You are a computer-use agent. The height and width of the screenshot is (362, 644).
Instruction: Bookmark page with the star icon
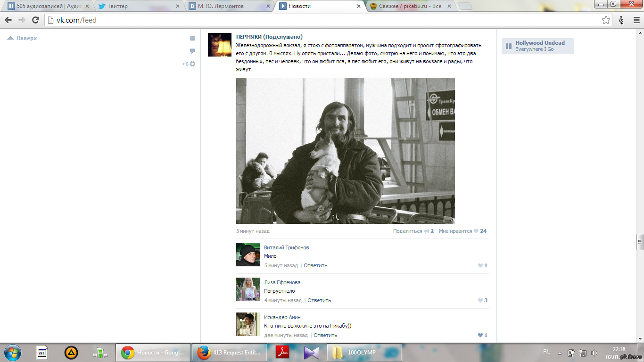pyautogui.click(x=606, y=20)
